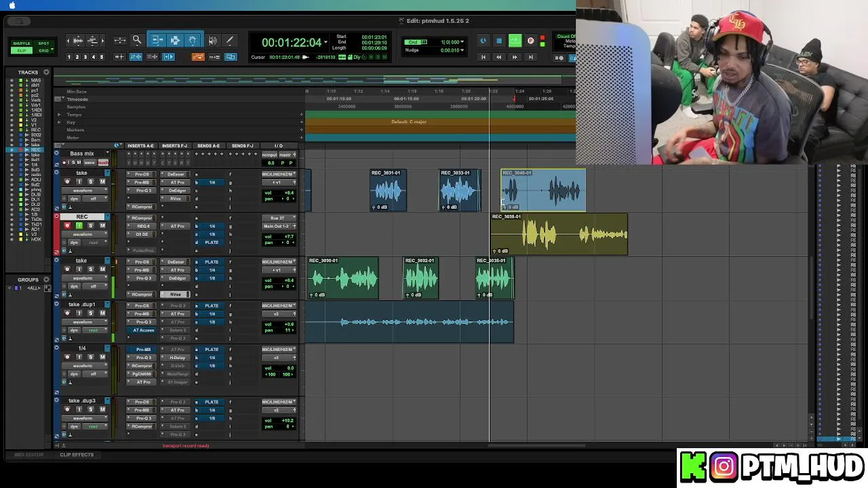Click the take .dup1 track name
The height and width of the screenshot is (488, 868).
(82, 305)
